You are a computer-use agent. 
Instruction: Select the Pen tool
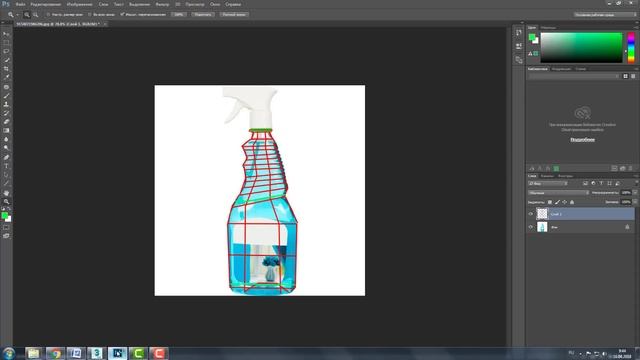click(6, 157)
